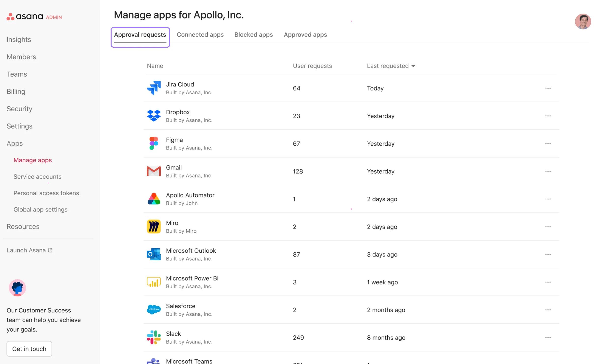
Task: Open the three-dot menu for Jira Cloud
Action: [548, 88]
